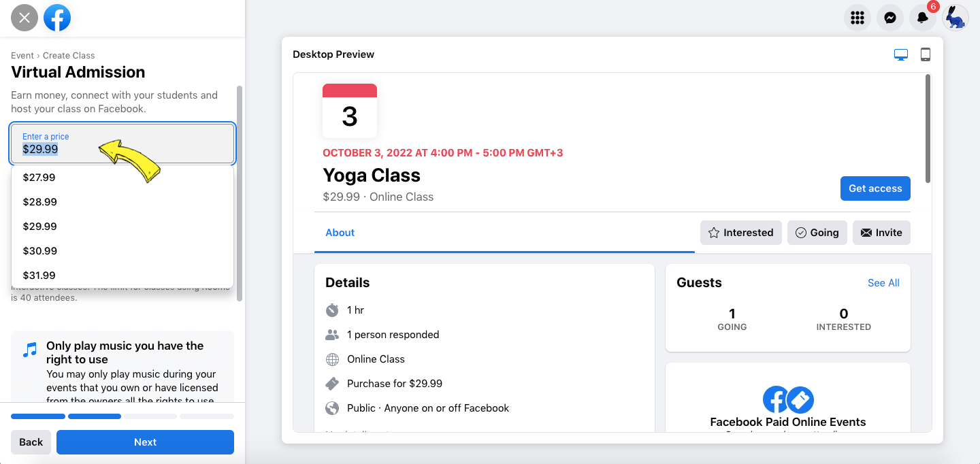Switch to the About tab
The width and height of the screenshot is (980, 464).
[340, 232]
